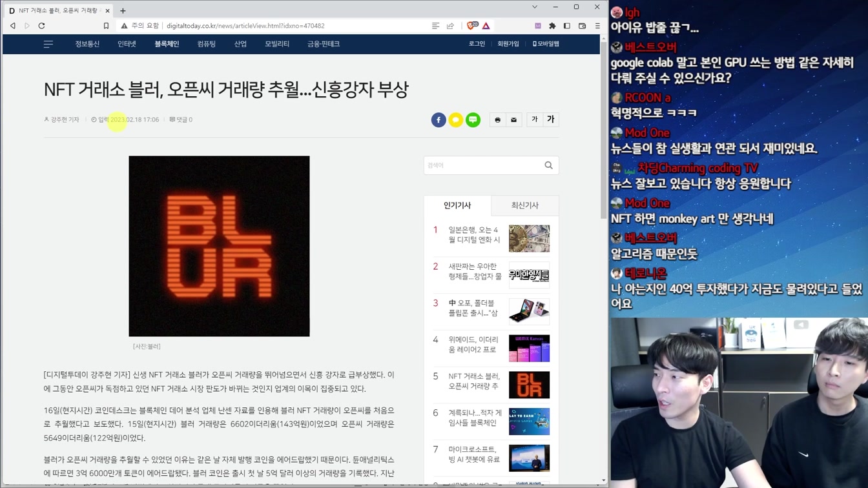Image resolution: width=868 pixels, height=488 pixels.
Task: Click the browser page vertical scrollbar
Action: 604,129
